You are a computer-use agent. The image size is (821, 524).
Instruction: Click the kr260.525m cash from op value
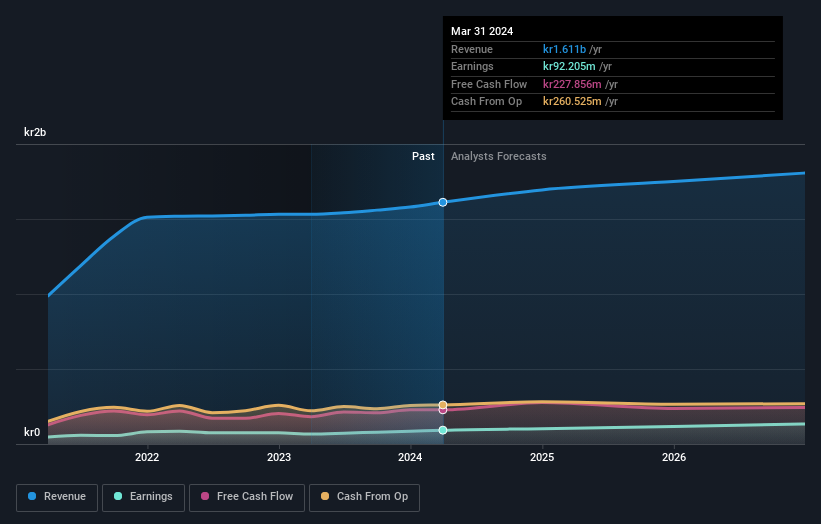tap(572, 102)
